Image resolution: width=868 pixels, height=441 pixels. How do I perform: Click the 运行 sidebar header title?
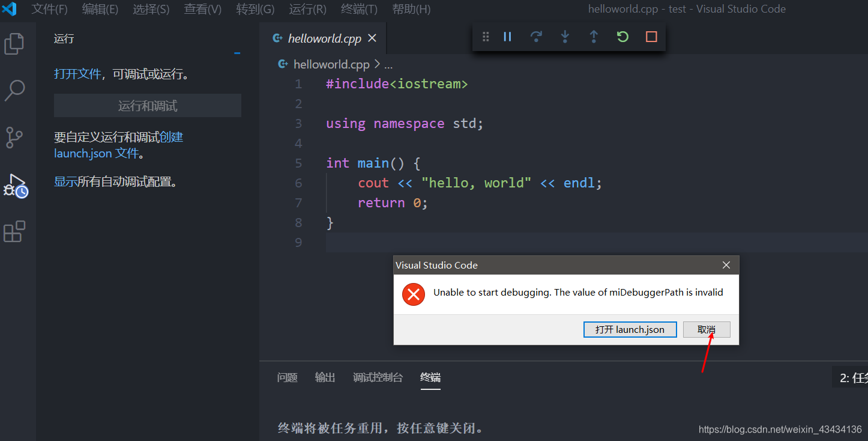tap(64, 38)
